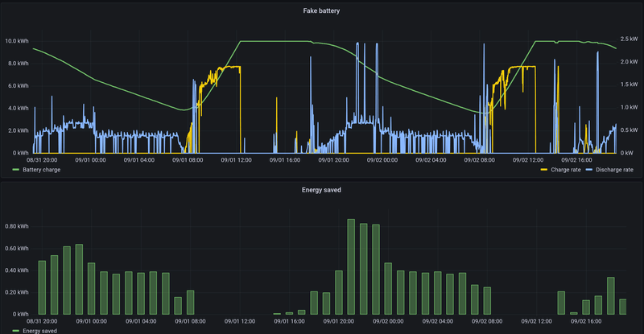This screenshot has width=644, height=334.
Task: Open the Energy saved panel title menu
Action: coord(321,190)
